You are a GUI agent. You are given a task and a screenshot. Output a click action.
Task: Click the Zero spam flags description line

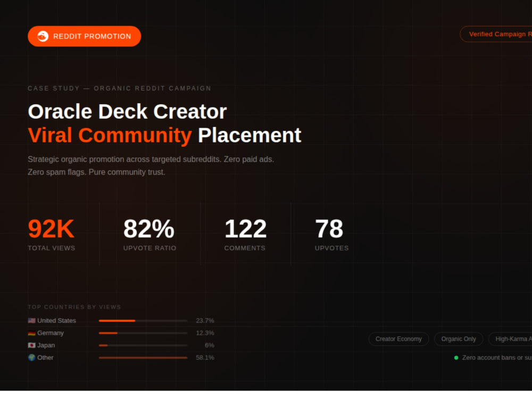click(96, 172)
